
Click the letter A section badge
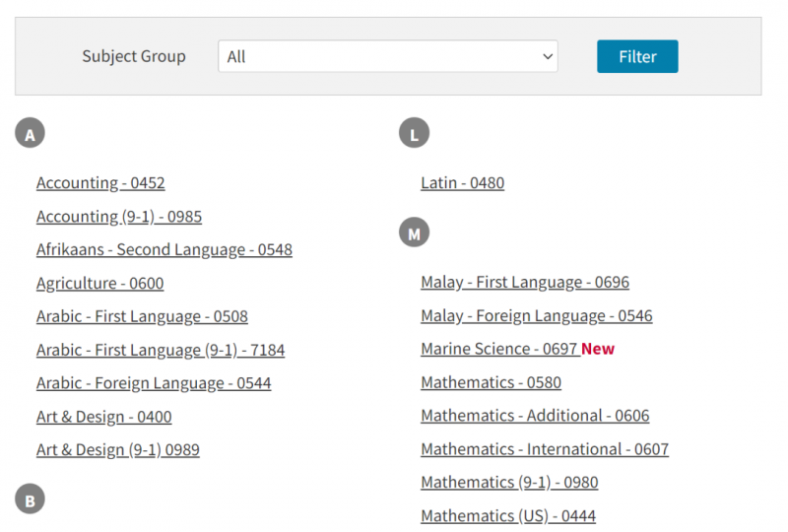tap(31, 133)
